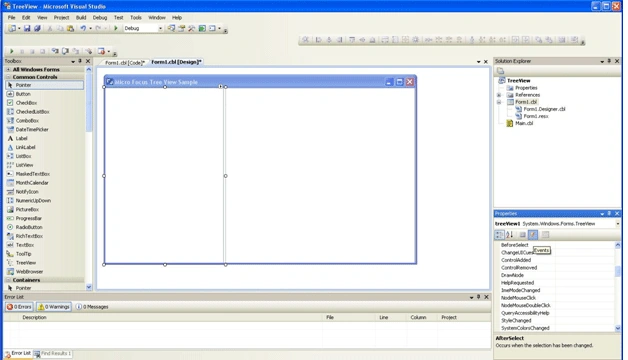
Task: Pin the Toolbox panel with auto-hide icon
Action: click(x=80, y=61)
